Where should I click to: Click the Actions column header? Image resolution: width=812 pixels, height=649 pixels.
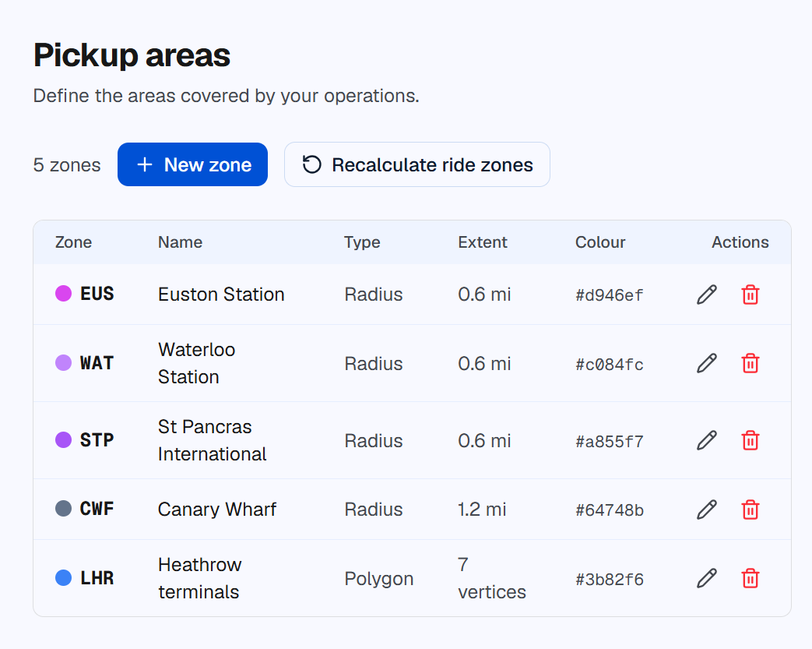pyautogui.click(x=740, y=242)
